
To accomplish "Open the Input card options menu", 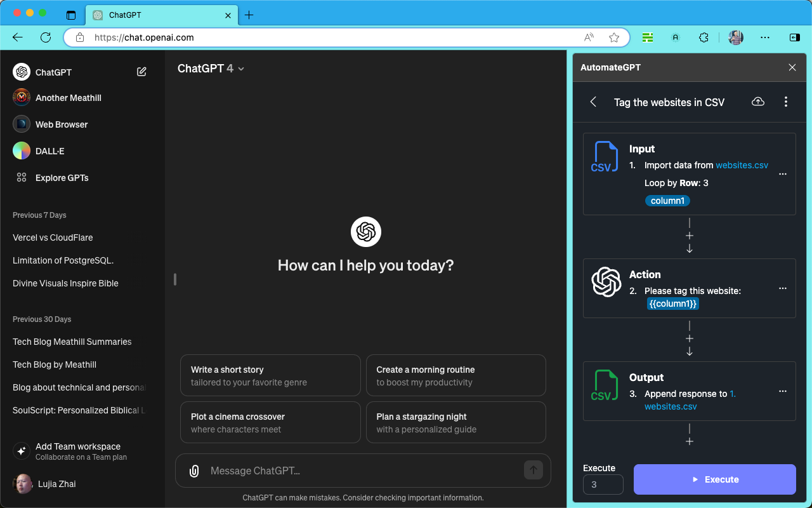I will click(782, 174).
